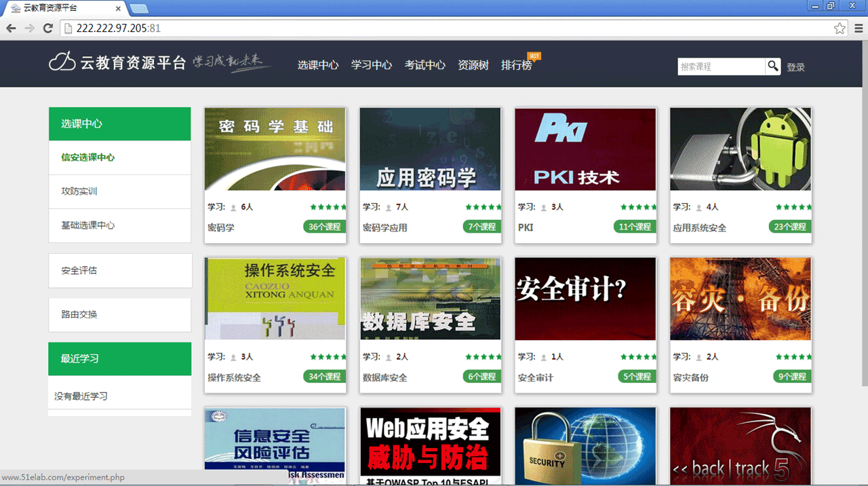Click the search magnifier icon

pos(773,66)
